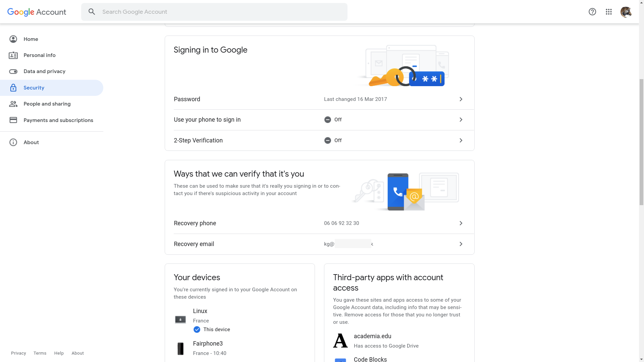Select the Security tab
This screenshot has height=362, width=644.
tap(52, 88)
